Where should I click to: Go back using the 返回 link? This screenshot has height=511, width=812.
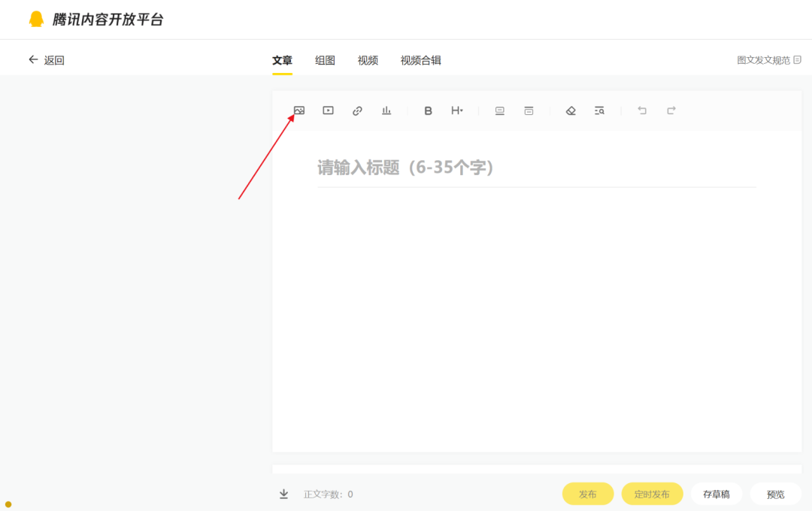pyautogui.click(x=47, y=60)
